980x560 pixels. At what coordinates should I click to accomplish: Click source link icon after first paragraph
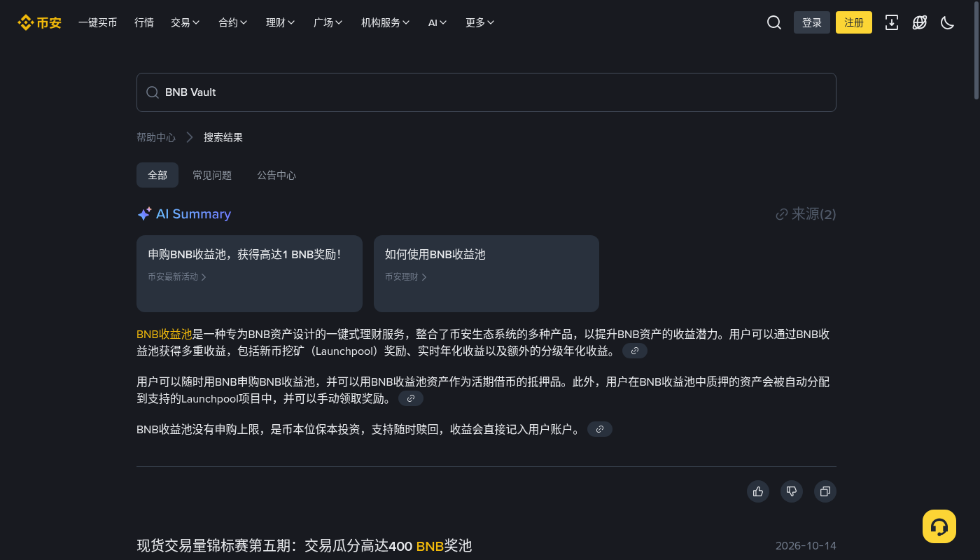tap(635, 351)
